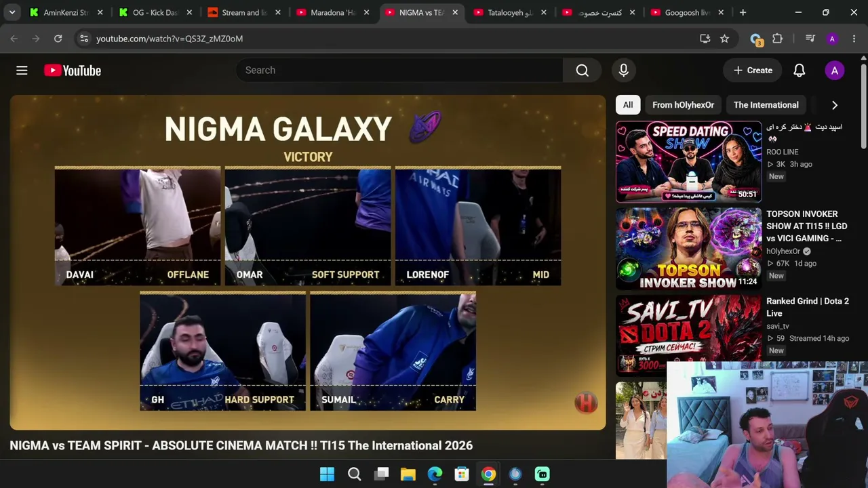
Task: Open the media controls icon in Chrome
Action: [810, 39]
